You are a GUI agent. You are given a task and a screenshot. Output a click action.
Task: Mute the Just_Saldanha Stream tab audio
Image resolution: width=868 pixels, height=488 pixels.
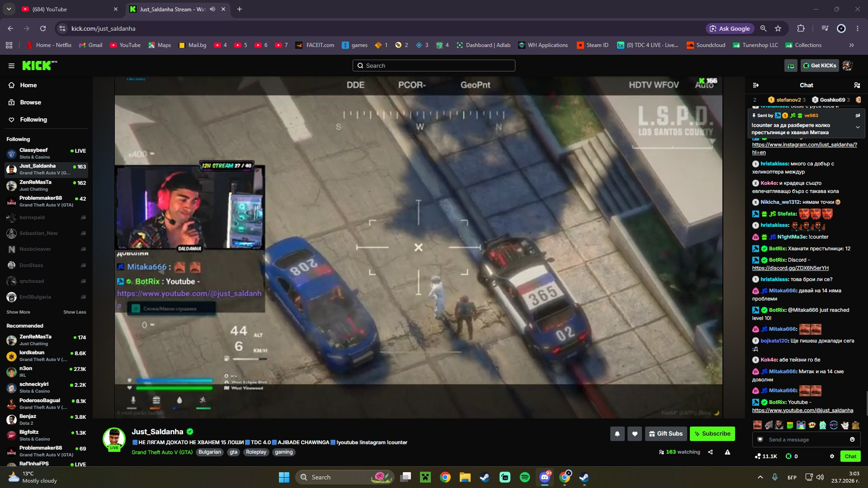tap(212, 9)
